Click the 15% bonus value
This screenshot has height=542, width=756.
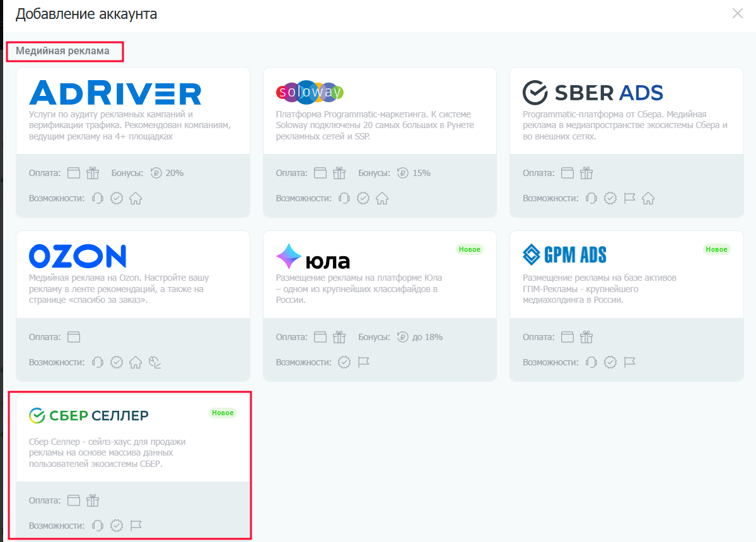point(421,173)
